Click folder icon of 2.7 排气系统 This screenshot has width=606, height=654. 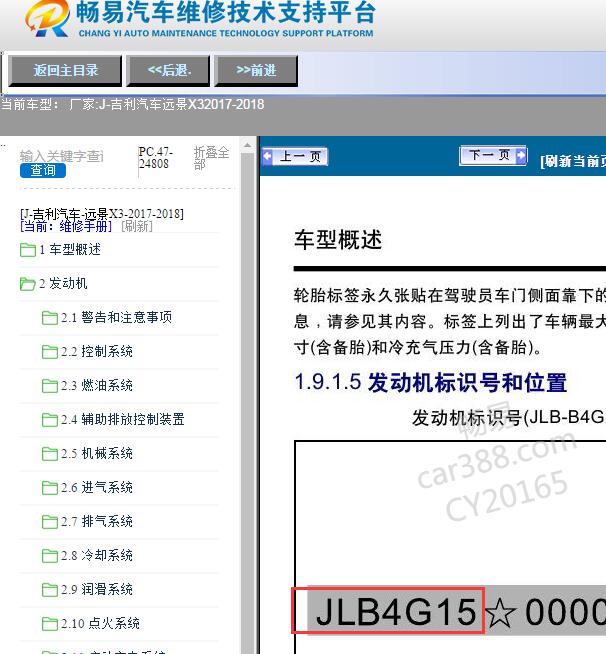coord(50,522)
